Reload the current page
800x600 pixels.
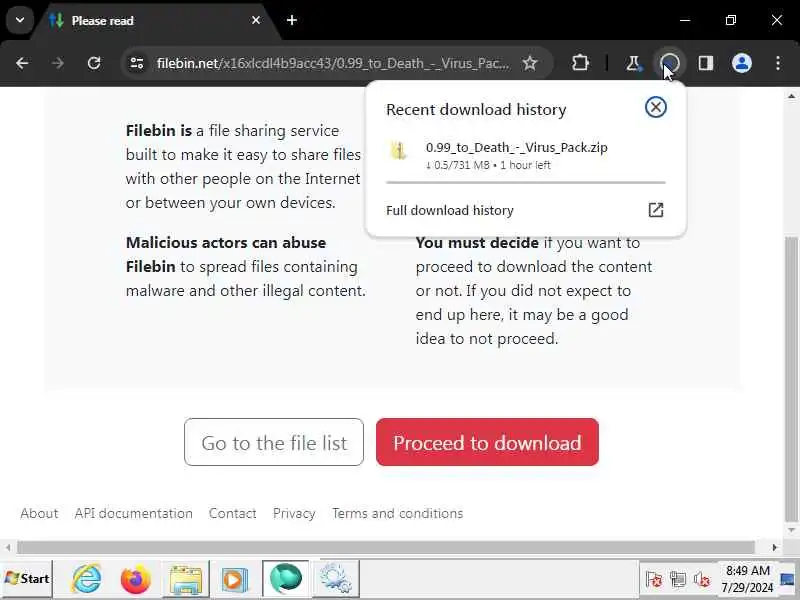[x=94, y=63]
